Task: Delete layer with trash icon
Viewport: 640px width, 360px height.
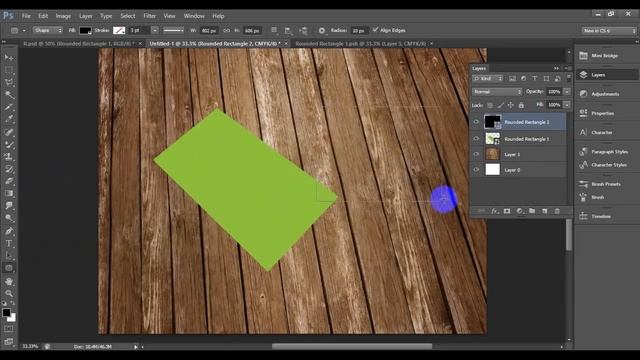Action: click(x=557, y=211)
